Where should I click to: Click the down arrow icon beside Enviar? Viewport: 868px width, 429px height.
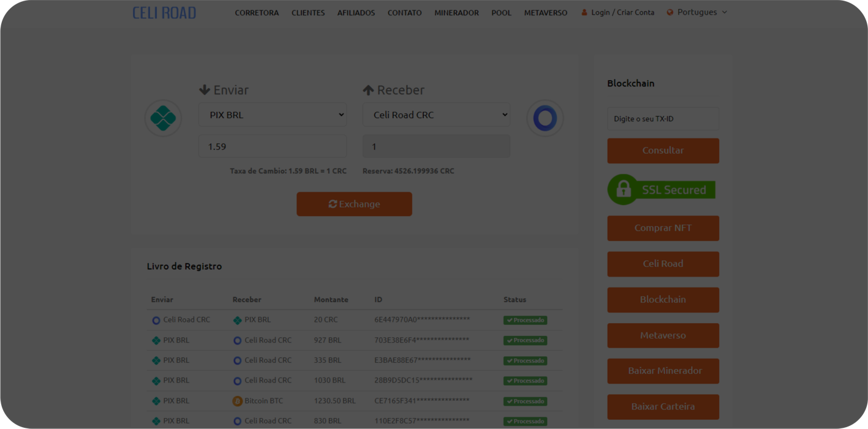tap(205, 90)
